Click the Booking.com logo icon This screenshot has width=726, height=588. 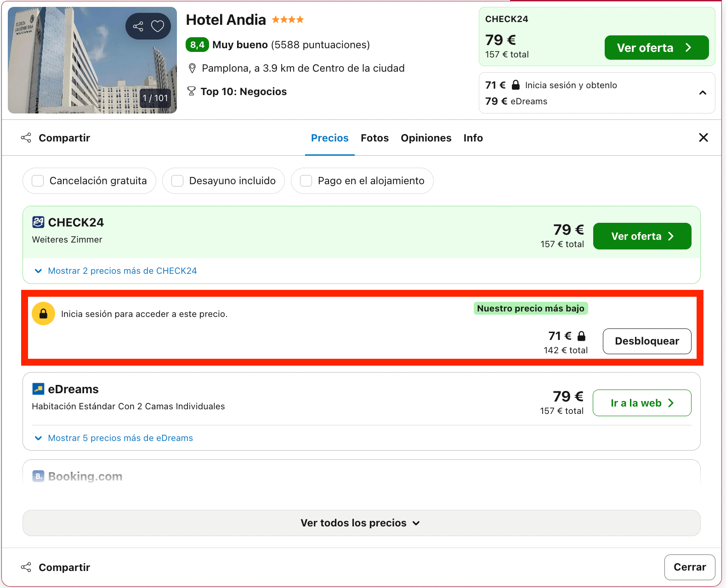[x=38, y=476]
